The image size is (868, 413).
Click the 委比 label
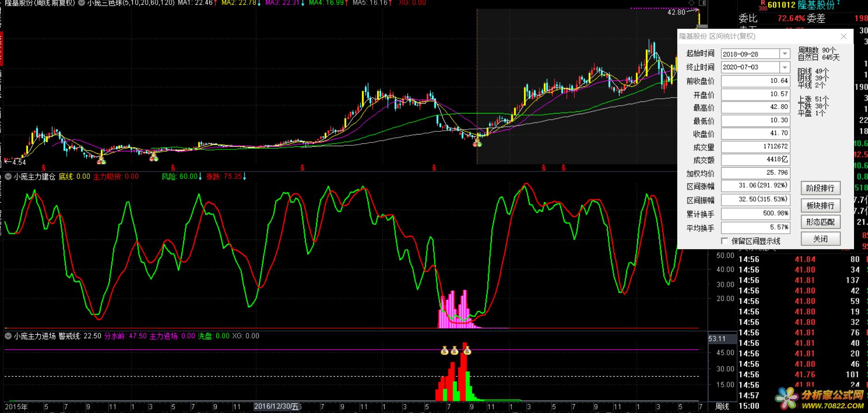click(x=748, y=18)
